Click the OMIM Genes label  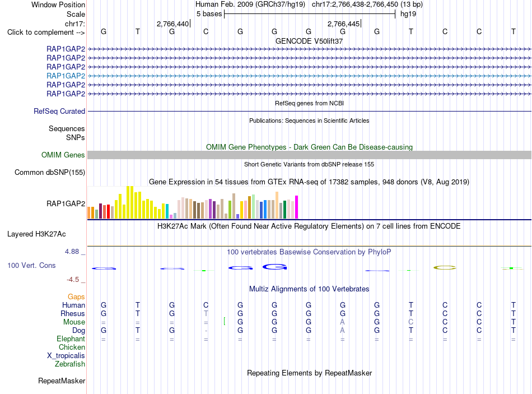63,155
